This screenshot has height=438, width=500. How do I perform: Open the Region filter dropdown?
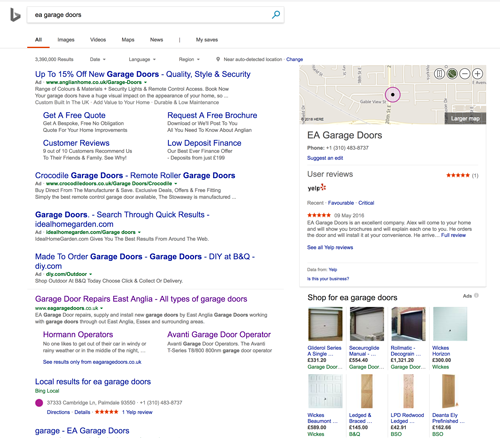[189, 59]
